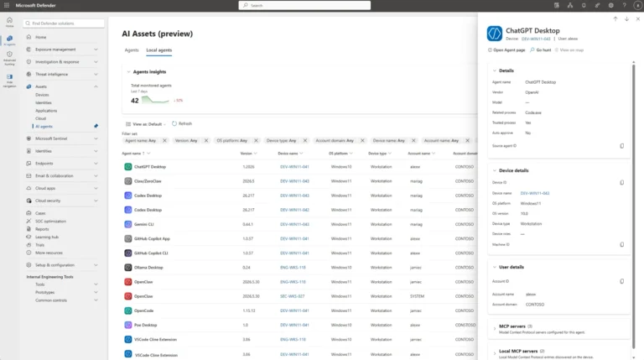Viewport: 644px width, 360px height.
Task: Collapse the Details section
Action: coord(495,70)
